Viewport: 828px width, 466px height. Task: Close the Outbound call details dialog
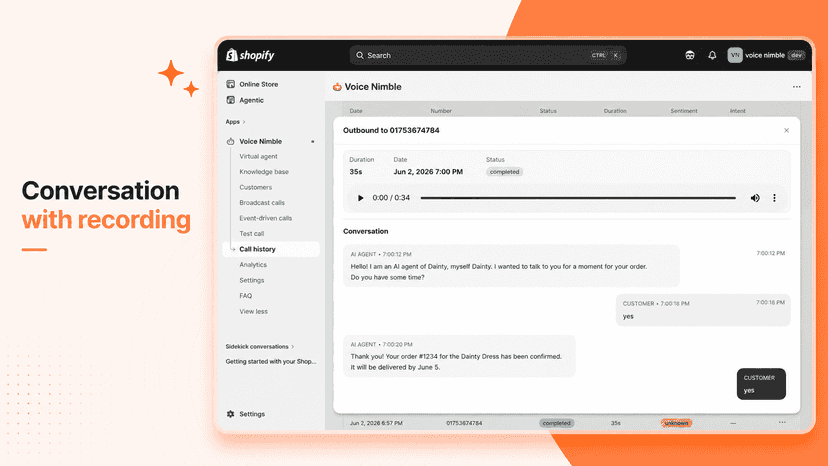(x=786, y=131)
